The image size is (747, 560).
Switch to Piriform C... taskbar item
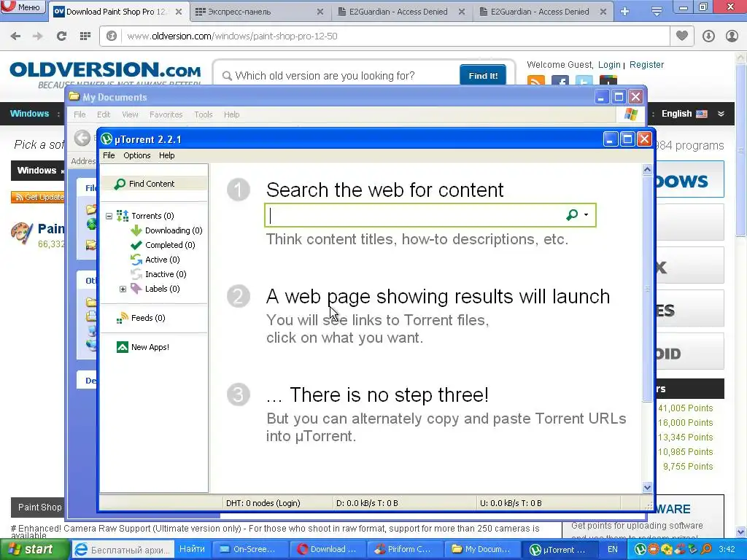pyautogui.click(x=404, y=550)
